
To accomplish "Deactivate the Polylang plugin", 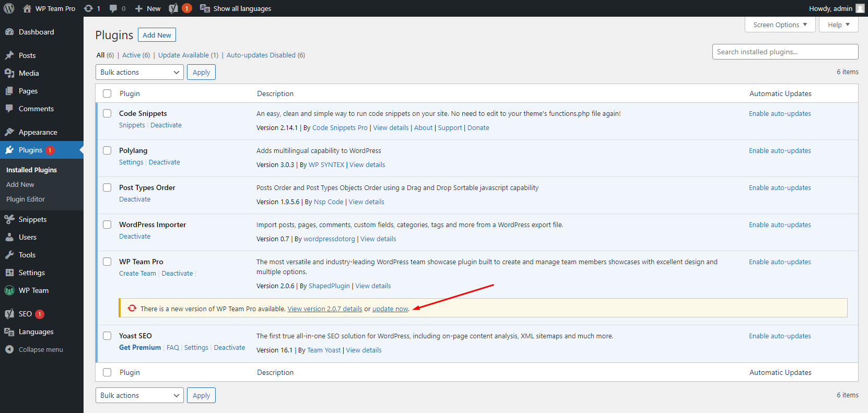I will pos(164,162).
